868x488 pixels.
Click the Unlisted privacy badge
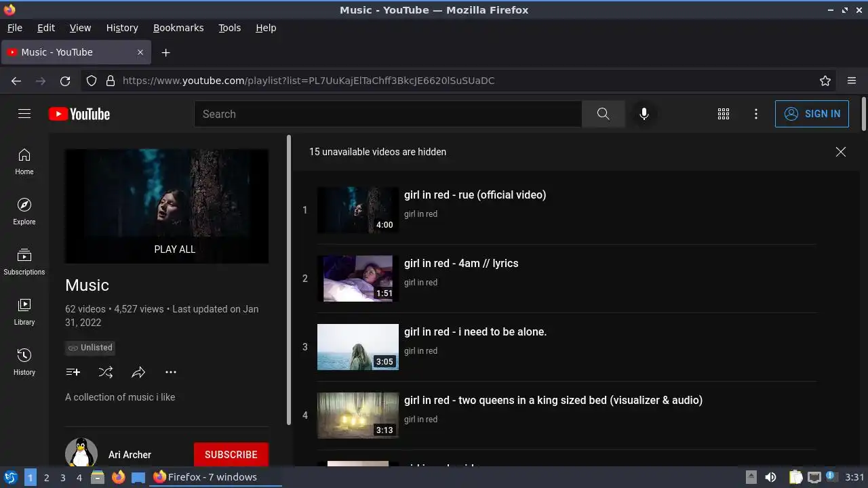[90, 348]
